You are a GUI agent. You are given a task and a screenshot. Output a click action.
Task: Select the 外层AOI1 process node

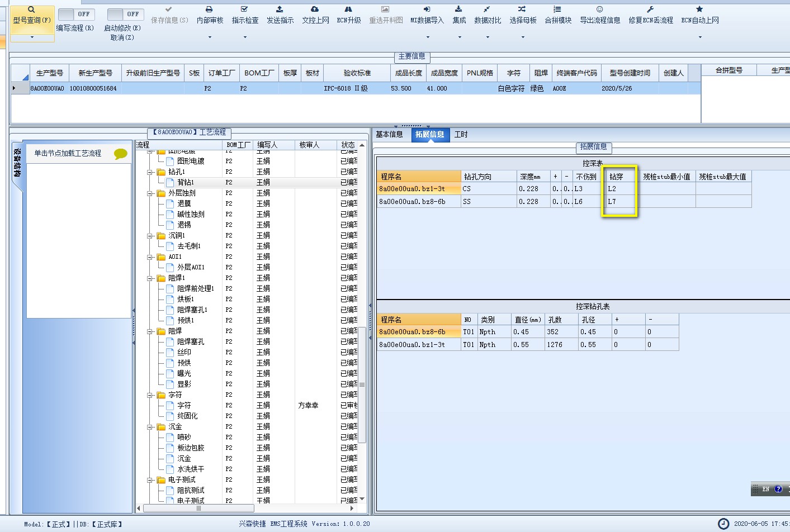[191, 268]
